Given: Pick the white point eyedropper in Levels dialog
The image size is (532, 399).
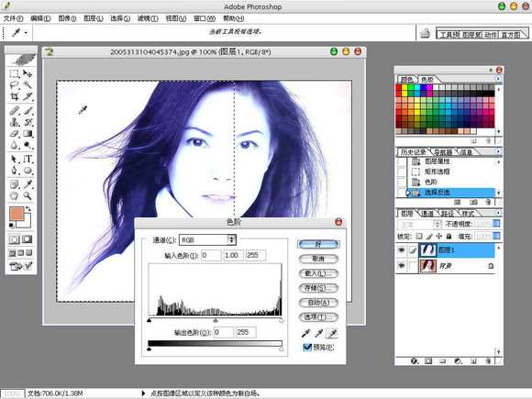Looking at the screenshot, I should (332, 333).
